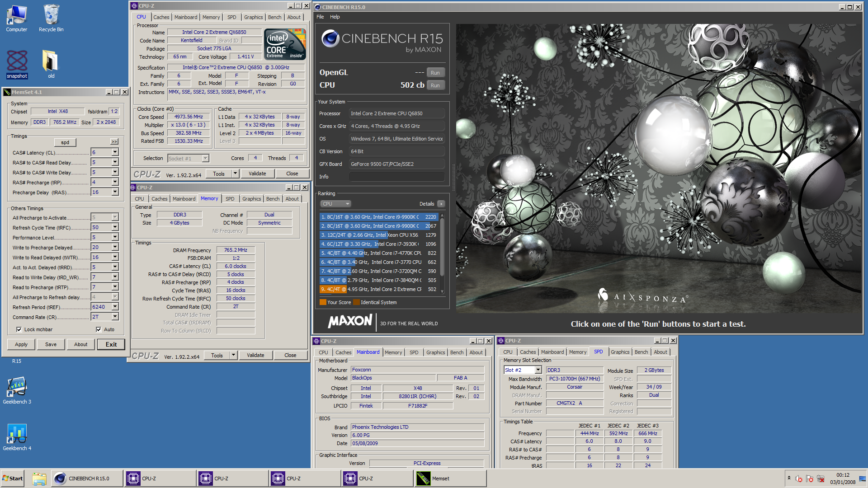Select Graphics tab in CPU-Z Mainboard window
This screenshot has width=868, height=488.
[x=435, y=352]
